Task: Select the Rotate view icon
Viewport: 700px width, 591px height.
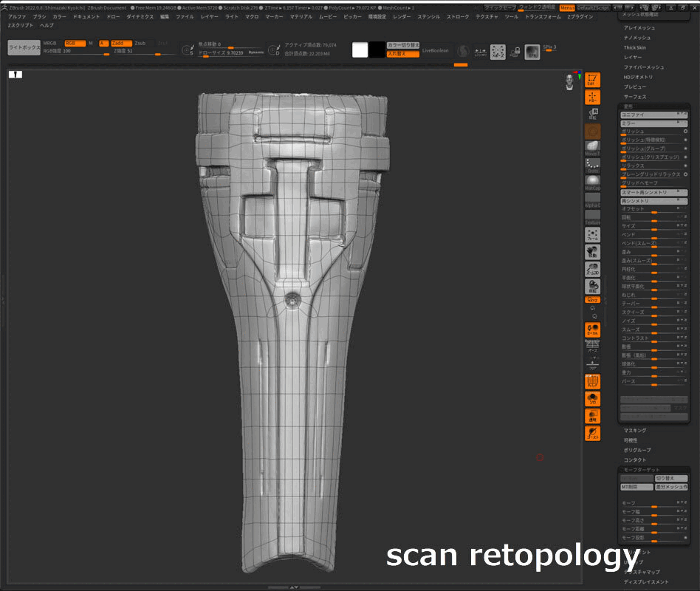Action: coord(592,287)
